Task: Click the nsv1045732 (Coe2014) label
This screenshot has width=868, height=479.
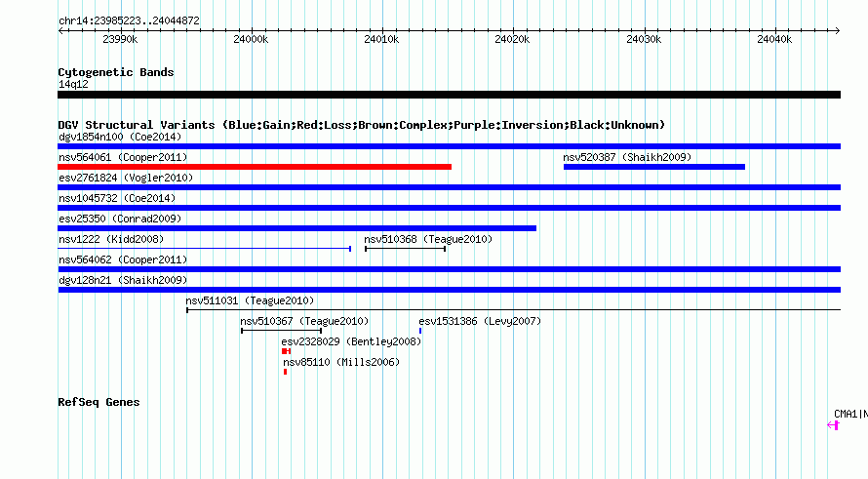Action: (x=117, y=198)
